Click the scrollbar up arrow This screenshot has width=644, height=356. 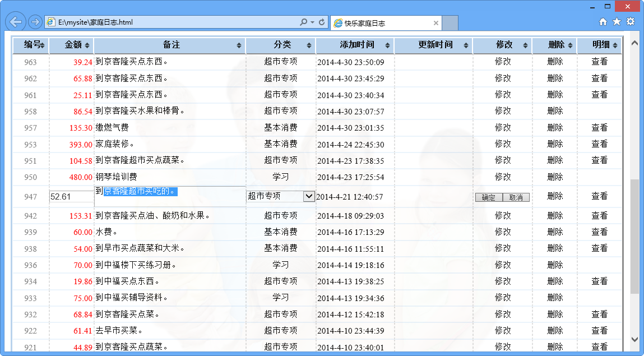coord(634,43)
